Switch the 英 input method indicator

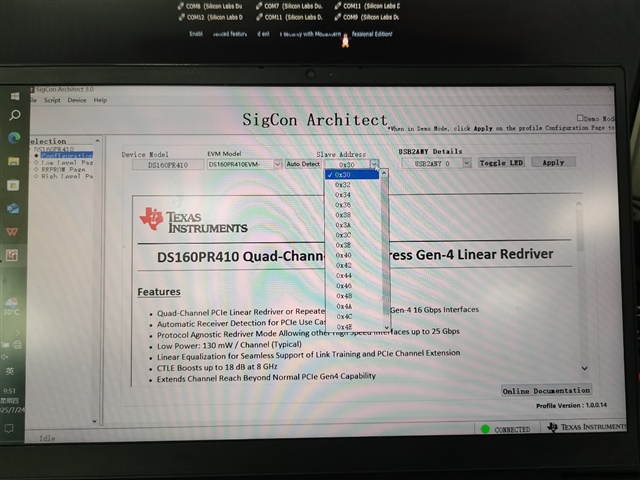10,371
